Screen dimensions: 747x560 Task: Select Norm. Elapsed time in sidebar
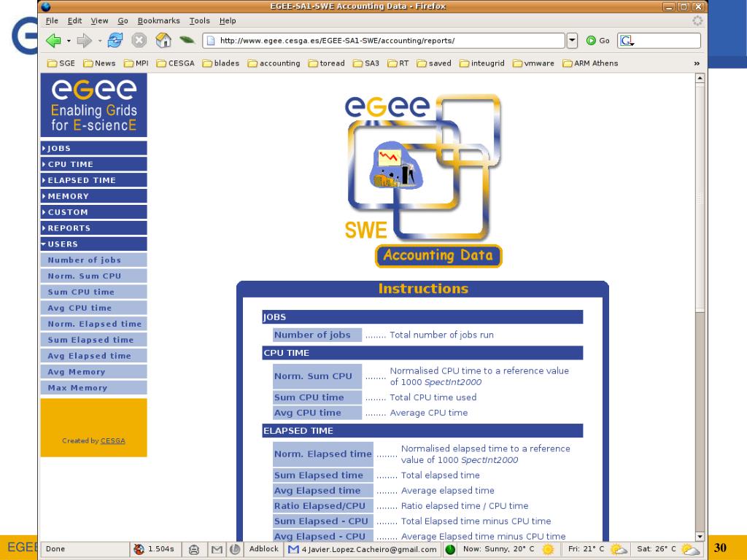[94, 324]
